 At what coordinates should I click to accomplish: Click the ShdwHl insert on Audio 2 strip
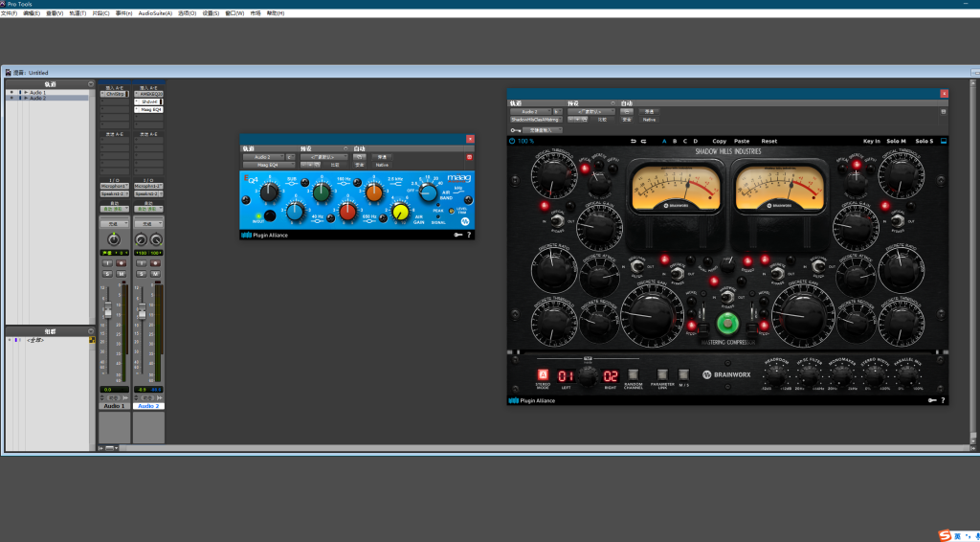click(148, 102)
